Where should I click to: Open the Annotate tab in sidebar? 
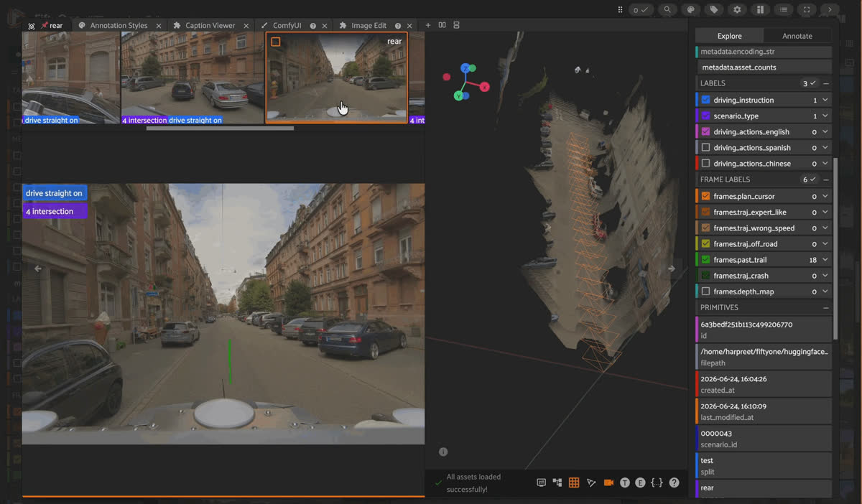point(797,36)
